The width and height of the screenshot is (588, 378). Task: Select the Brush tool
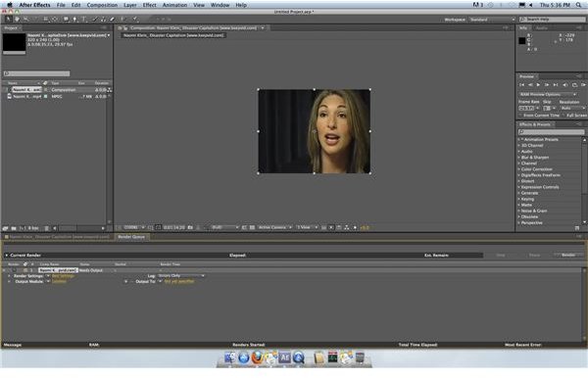tap(95, 20)
